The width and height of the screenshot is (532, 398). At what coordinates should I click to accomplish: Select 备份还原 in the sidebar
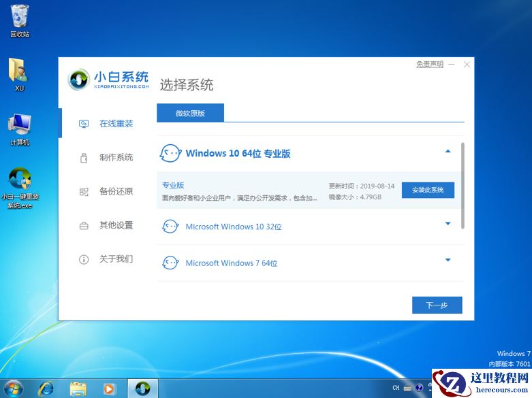tap(116, 192)
